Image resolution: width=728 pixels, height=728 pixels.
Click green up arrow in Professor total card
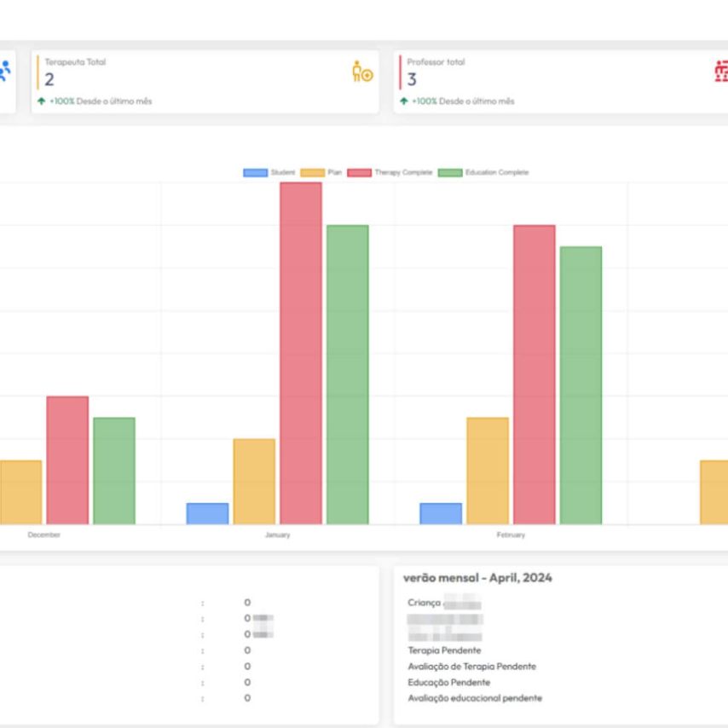(403, 101)
